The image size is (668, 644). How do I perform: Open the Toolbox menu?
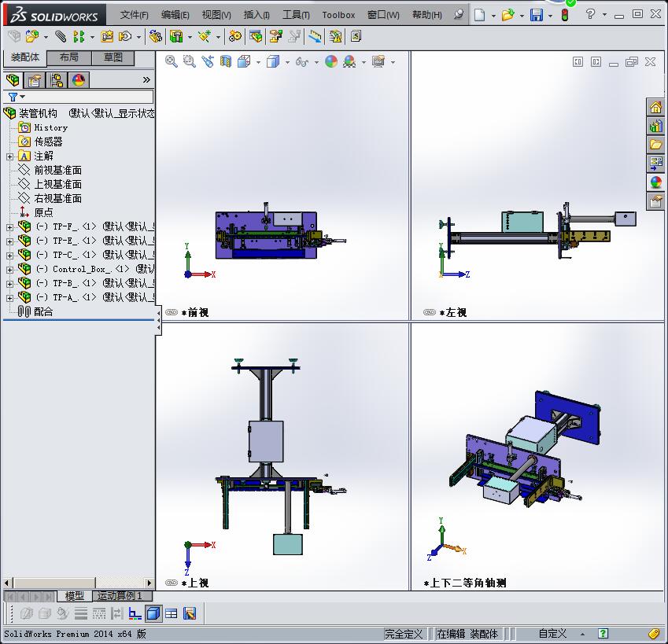[x=338, y=15]
